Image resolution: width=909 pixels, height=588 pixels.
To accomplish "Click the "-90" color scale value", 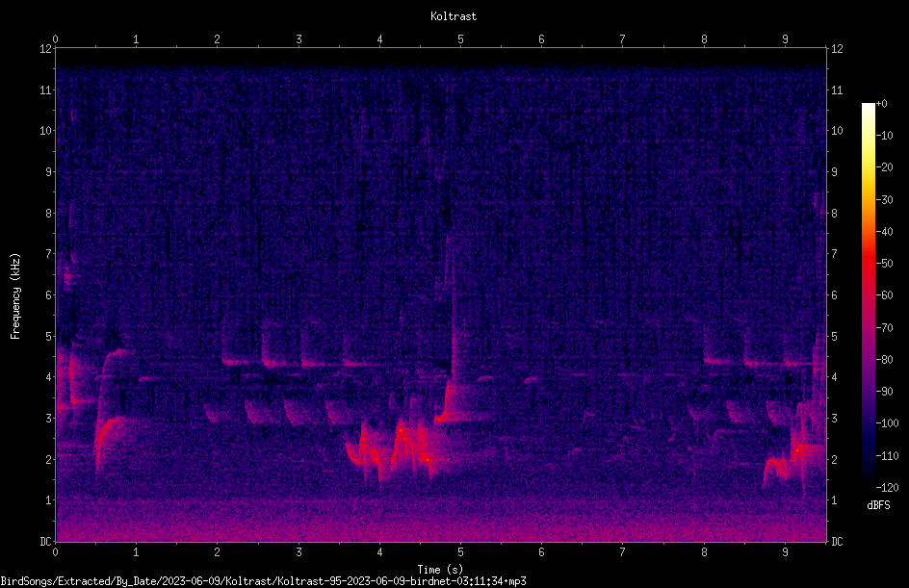I will (x=885, y=392).
